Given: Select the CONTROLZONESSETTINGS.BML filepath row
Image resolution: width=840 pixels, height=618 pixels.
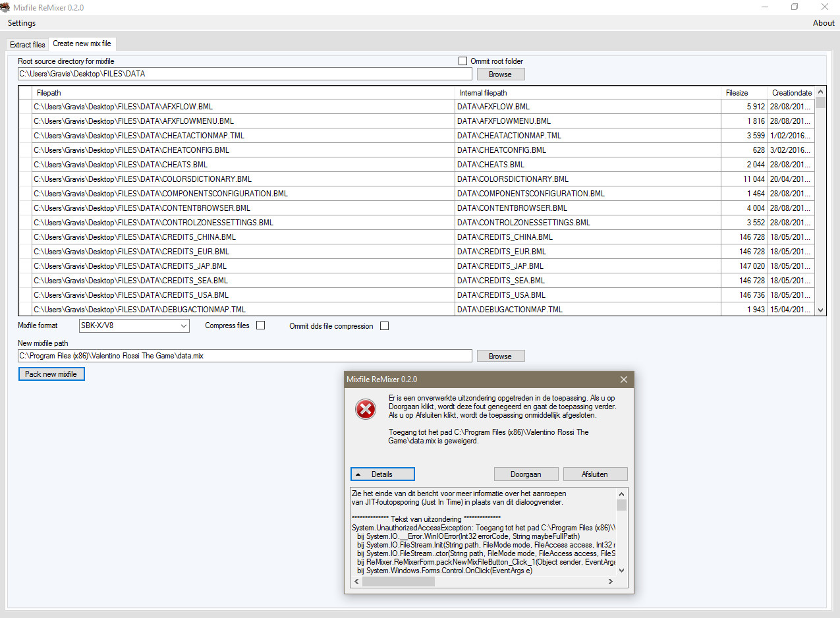Looking at the screenshot, I should [244, 223].
